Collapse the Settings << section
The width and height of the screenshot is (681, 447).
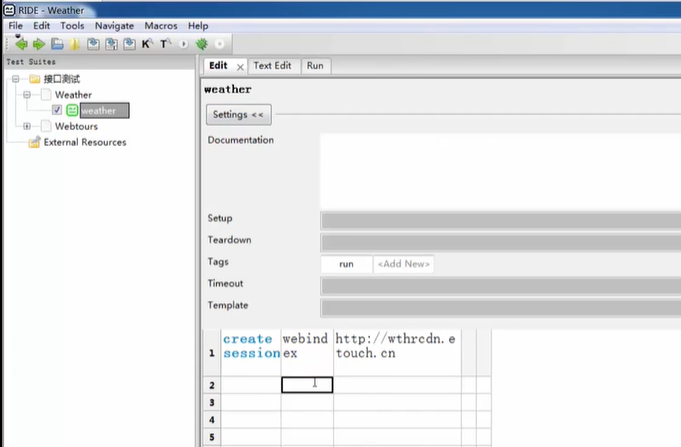pyautogui.click(x=239, y=115)
